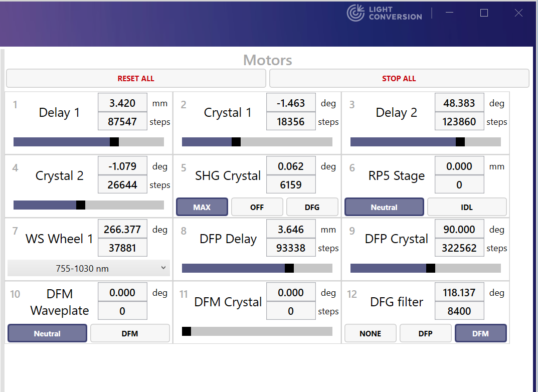Viewport: 538px width, 392px height.
Task: Set DFM Waveplate to DFM position
Action: click(x=130, y=333)
